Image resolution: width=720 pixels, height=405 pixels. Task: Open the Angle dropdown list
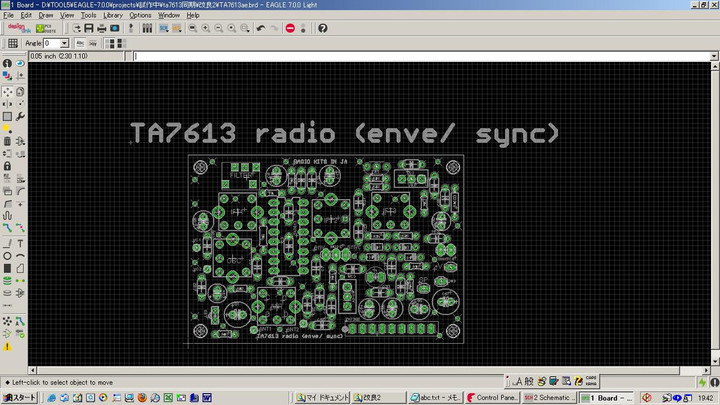click(x=65, y=43)
